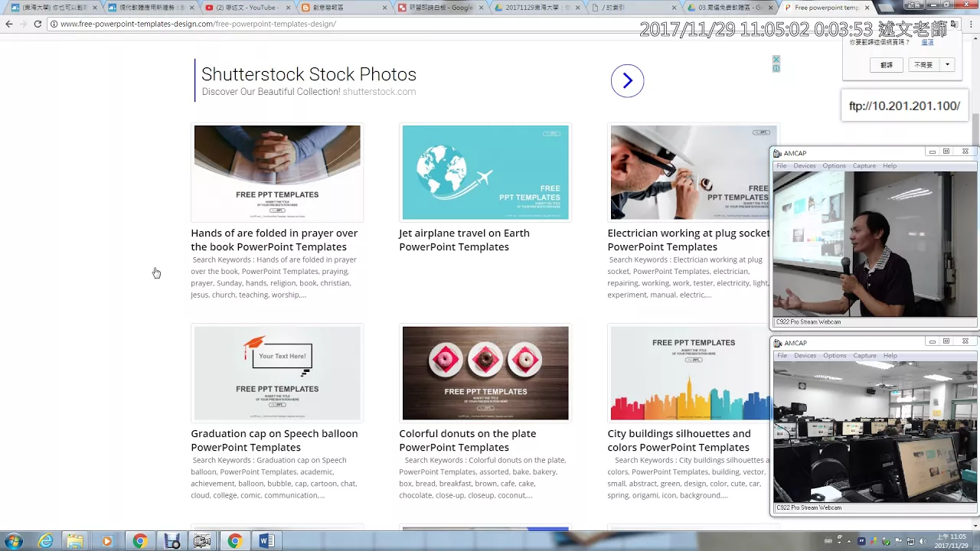
Task: Click the site info icon in address bar
Action: pyautogui.click(x=54, y=24)
